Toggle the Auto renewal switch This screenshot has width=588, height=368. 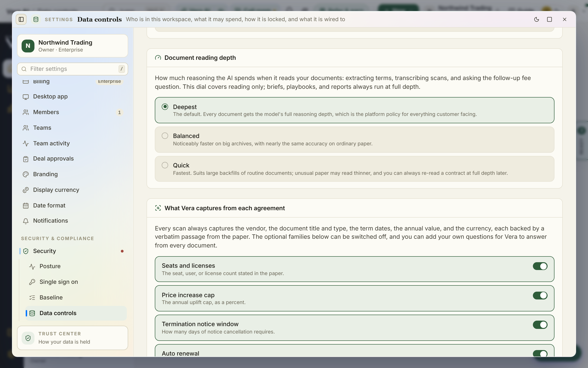click(x=540, y=354)
